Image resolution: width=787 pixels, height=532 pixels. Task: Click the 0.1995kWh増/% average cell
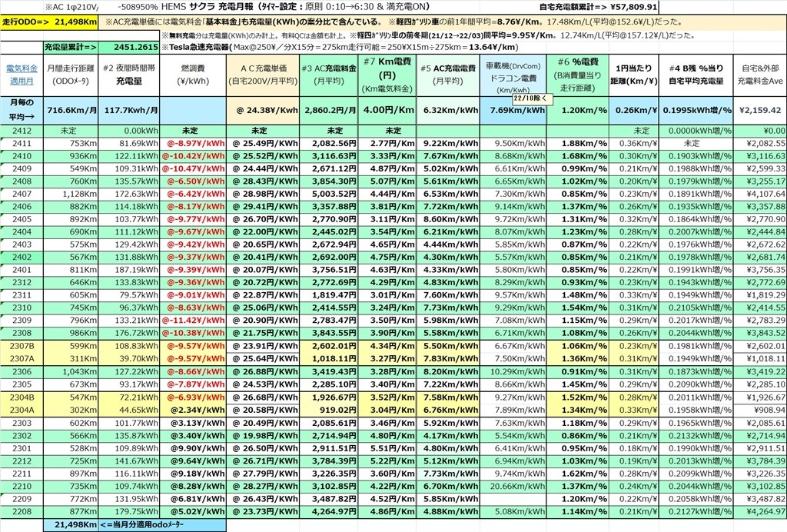pyautogui.click(x=696, y=110)
